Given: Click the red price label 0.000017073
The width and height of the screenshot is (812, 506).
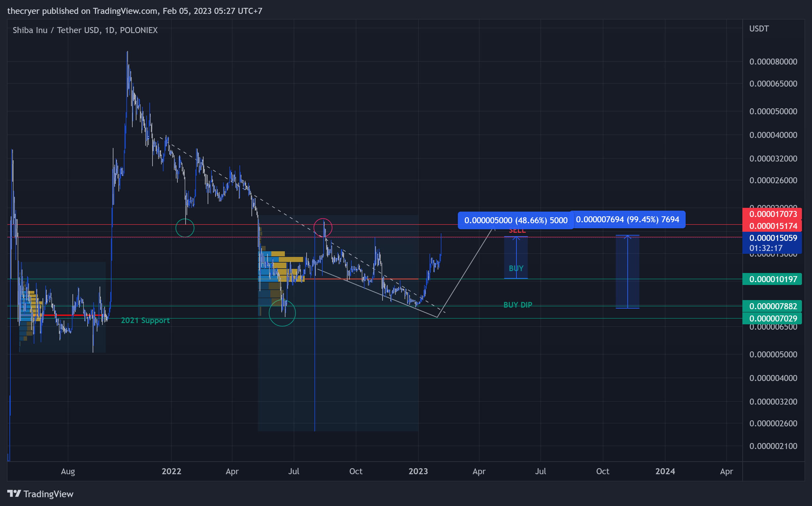Looking at the screenshot, I should (772, 214).
